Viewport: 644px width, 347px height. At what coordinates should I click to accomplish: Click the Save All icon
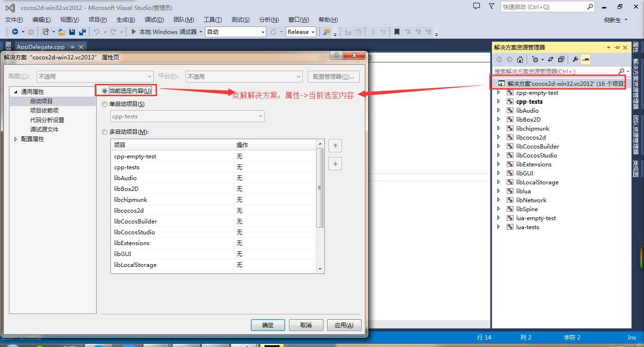83,32
